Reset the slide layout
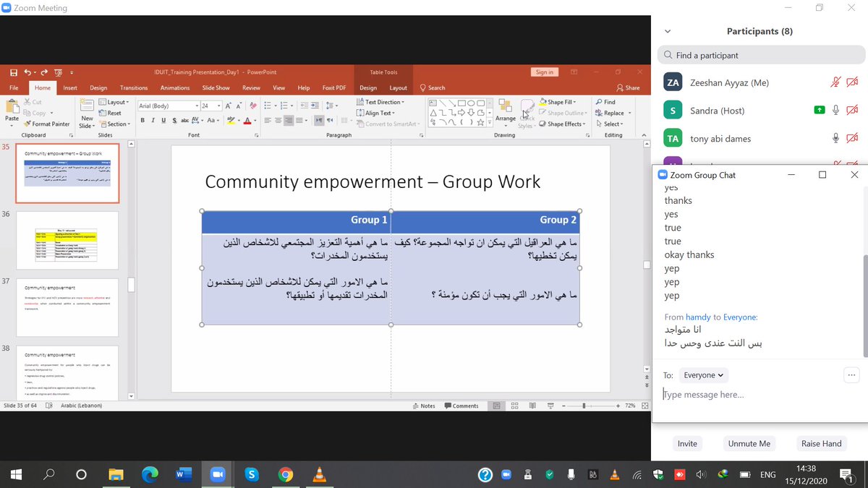The height and width of the screenshot is (488, 868). 110,113
